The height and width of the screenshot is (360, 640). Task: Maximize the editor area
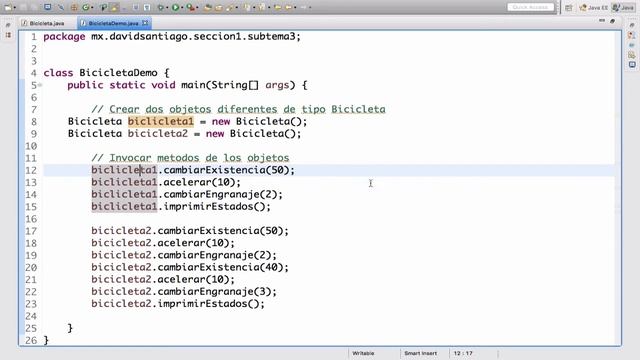[x=612, y=20]
